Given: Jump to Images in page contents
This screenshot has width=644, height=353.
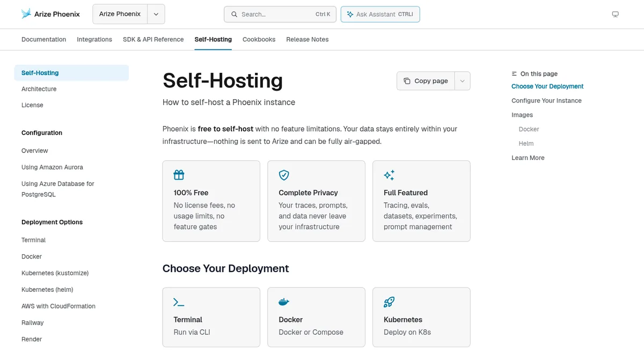Looking at the screenshot, I should (x=522, y=115).
